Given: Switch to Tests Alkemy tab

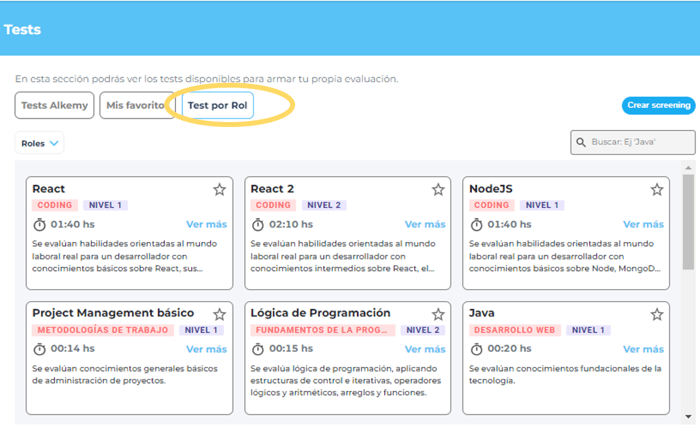Looking at the screenshot, I should (x=54, y=105).
